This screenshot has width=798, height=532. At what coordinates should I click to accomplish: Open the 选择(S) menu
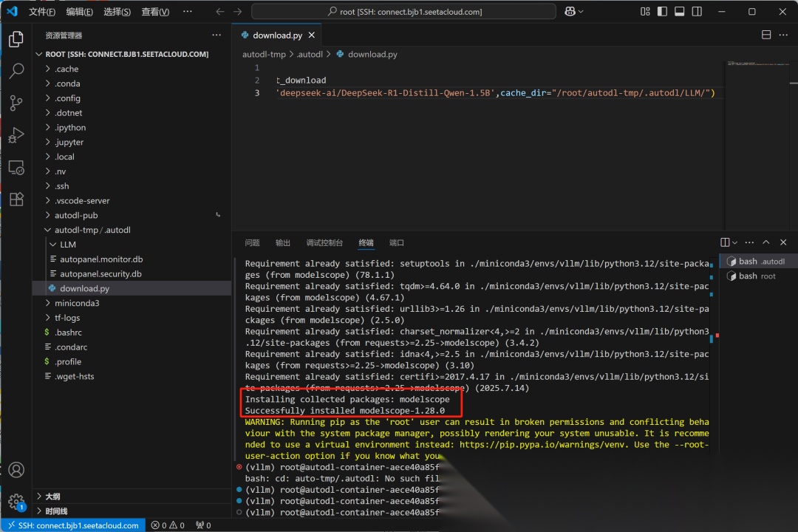pyautogui.click(x=117, y=11)
